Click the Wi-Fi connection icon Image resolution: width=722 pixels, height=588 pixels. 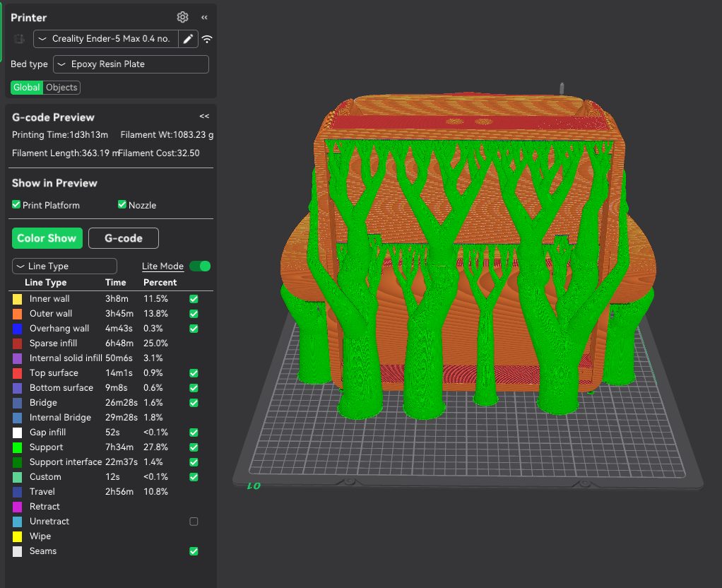click(x=207, y=39)
